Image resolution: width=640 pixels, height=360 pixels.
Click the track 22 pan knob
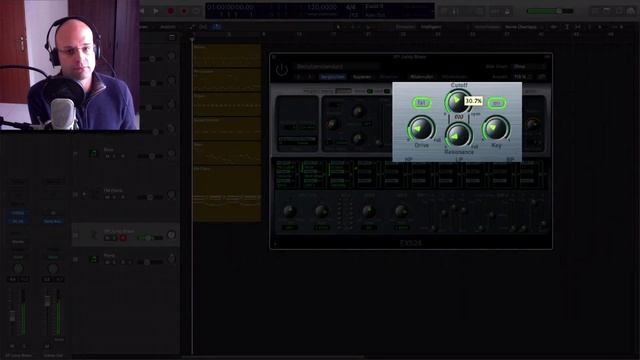[171, 194]
